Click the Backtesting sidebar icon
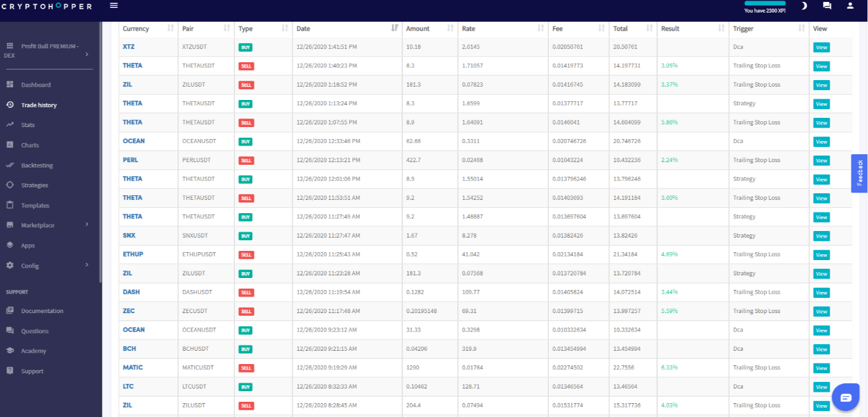The height and width of the screenshot is (417, 868). click(x=10, y=165)
